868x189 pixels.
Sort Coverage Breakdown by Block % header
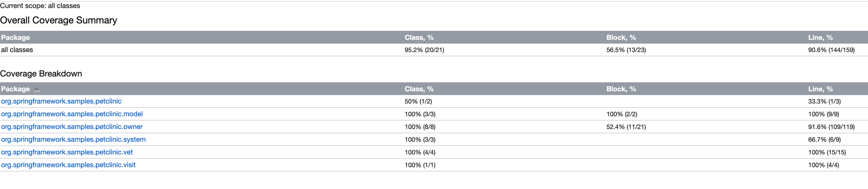pos(621,89)
